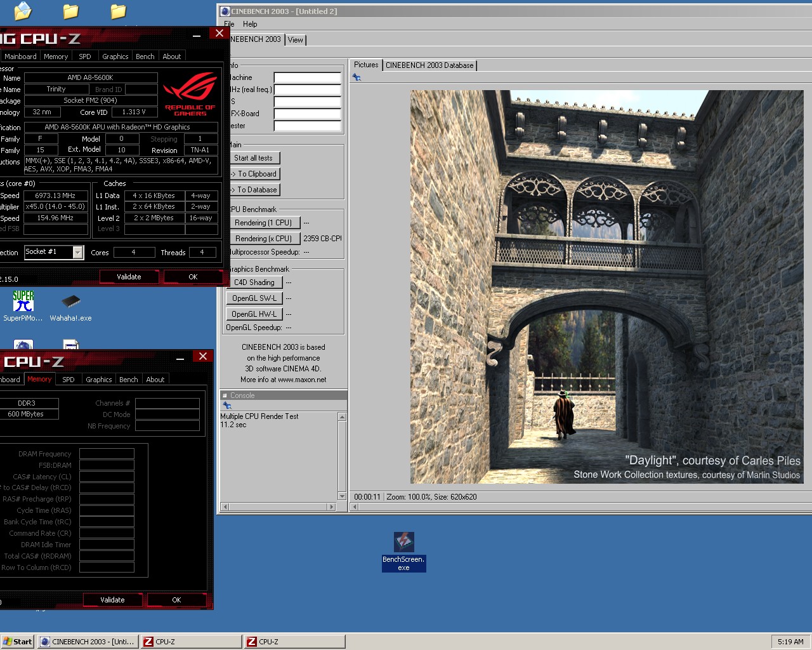Open the CINEBENCH 2003 Database tab

429,65
